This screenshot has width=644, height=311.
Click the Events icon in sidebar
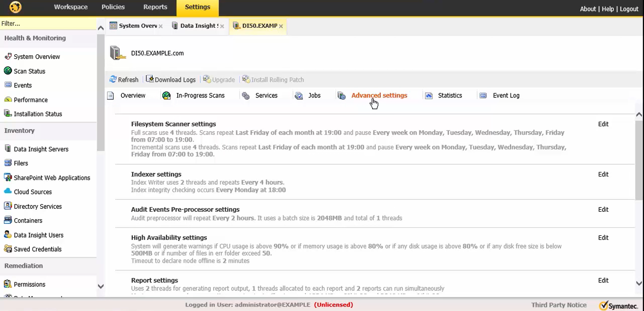[8, 85]
